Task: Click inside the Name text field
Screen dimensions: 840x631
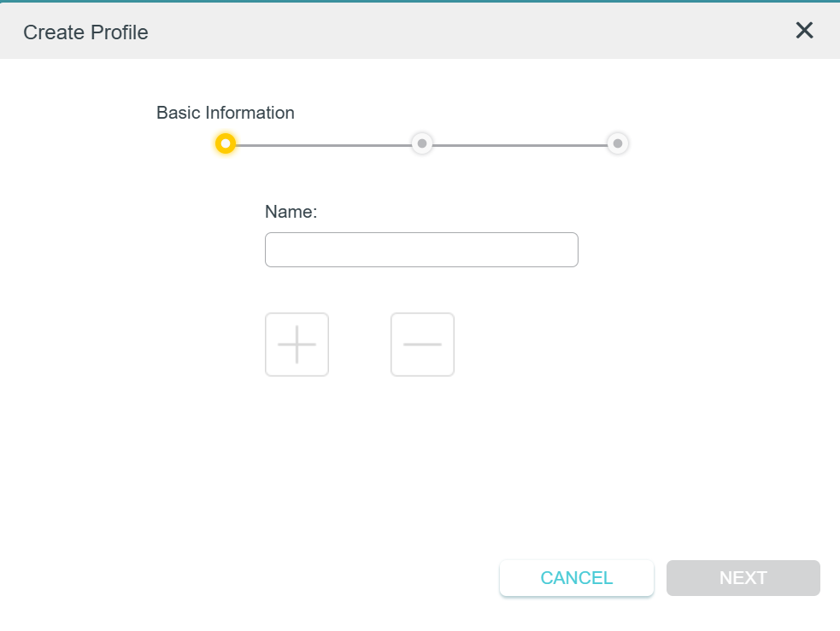Action: click(421, 249)
